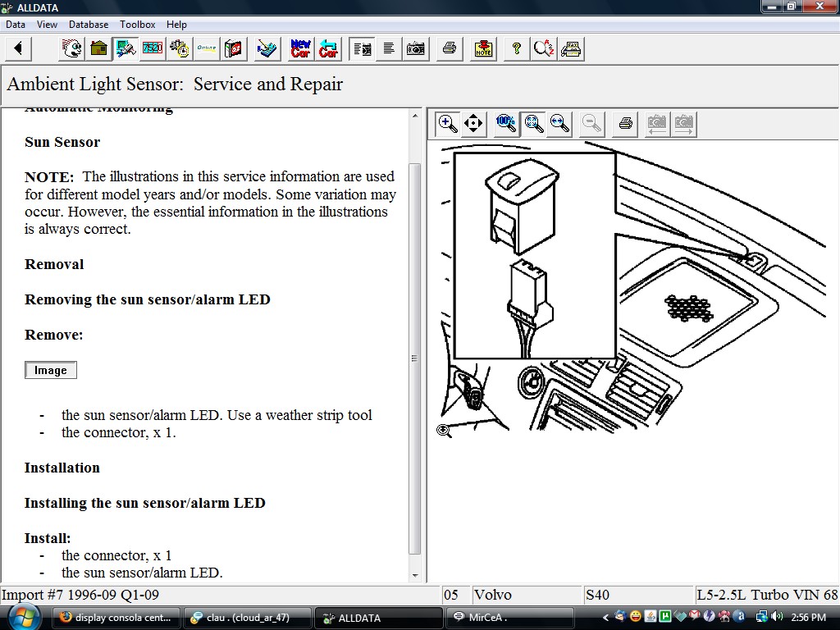
Task: Click 'Import #7 1996-09 Q1-09' status text
Action: tap(80, 595)
